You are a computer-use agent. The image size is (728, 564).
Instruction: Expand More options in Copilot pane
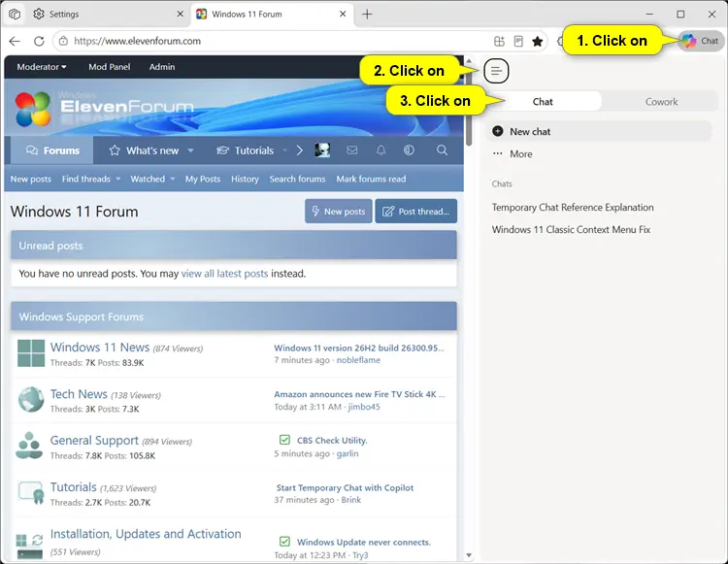pyautogui.click(x=513, y=154)
